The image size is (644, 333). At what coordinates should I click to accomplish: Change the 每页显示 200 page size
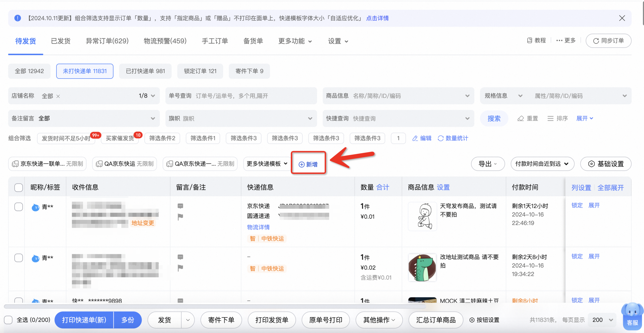602,320
